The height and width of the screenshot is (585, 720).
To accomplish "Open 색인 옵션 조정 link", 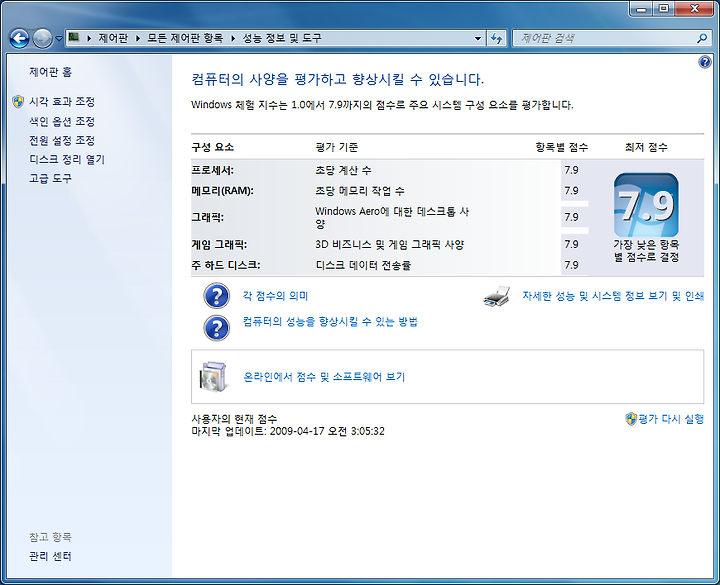I will [62, 121].
